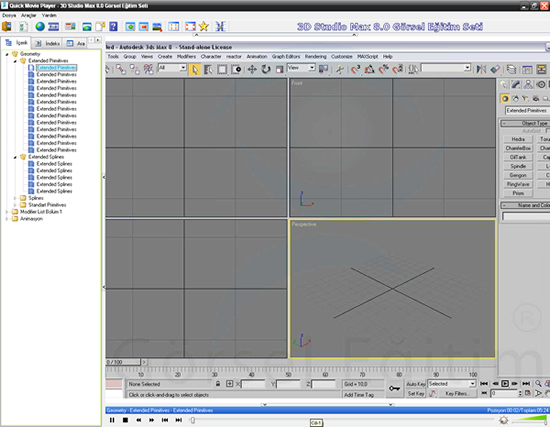550x427 pixels.
Task: Choose the Select and Scale tool
Action: tap(279, 69)
